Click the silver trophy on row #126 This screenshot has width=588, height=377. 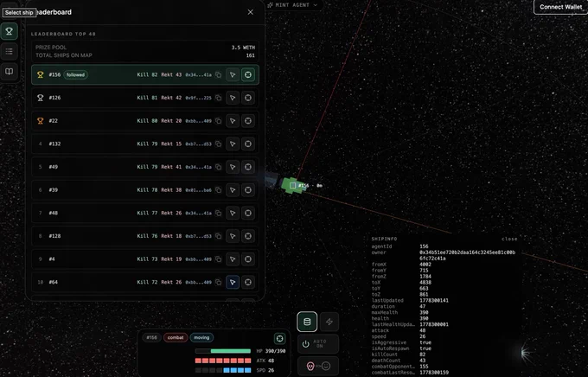point(40,98)
